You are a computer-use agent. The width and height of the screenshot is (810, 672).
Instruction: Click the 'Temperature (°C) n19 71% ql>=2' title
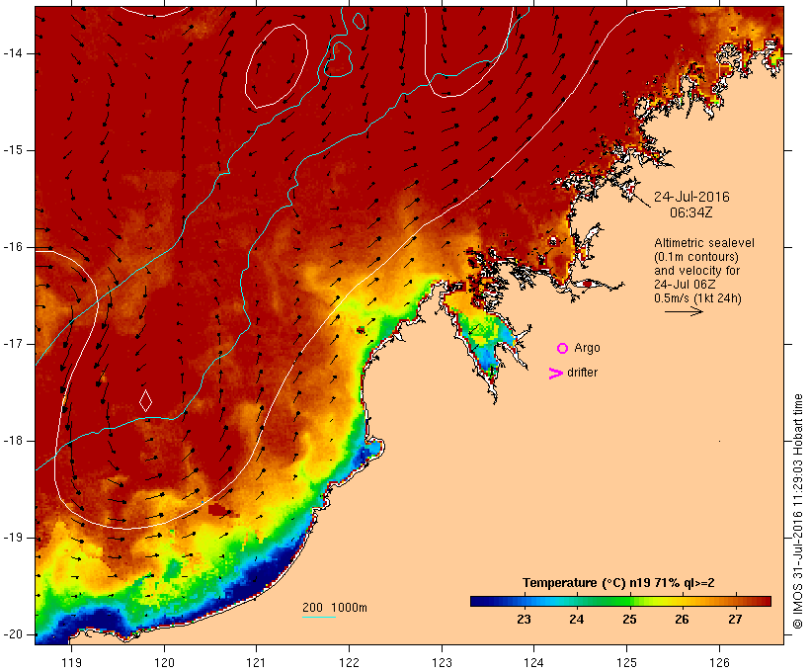click(619, 583)
